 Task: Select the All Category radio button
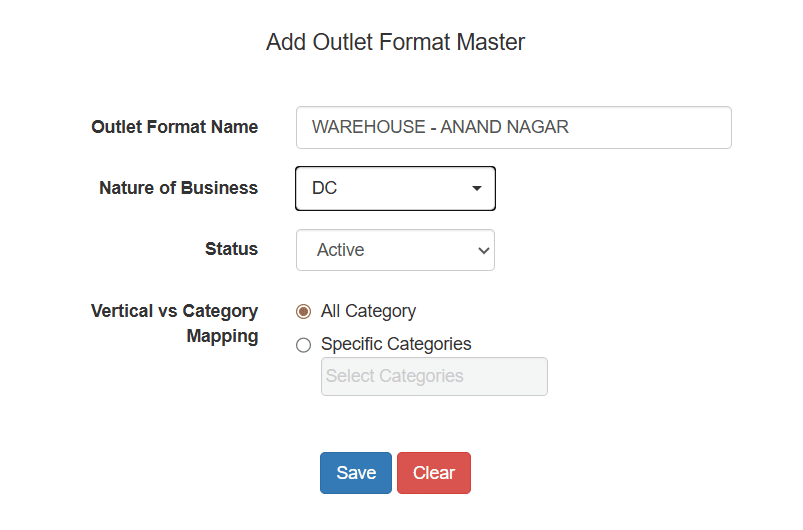(x=304, y=311)
